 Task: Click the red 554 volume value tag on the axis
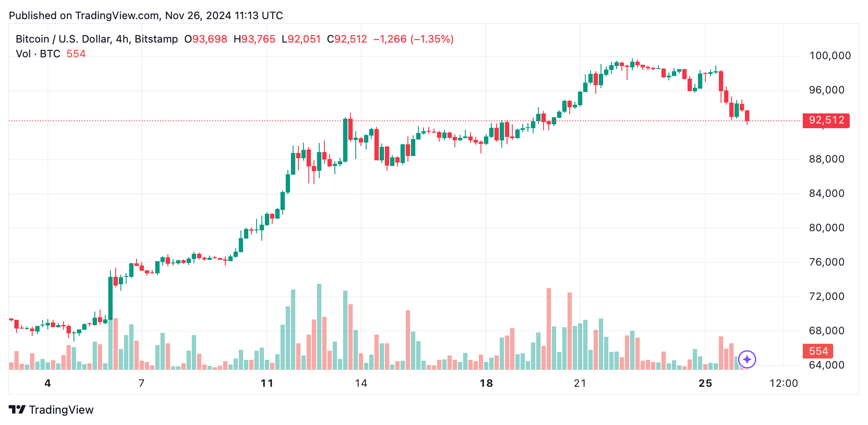point(818,351)
